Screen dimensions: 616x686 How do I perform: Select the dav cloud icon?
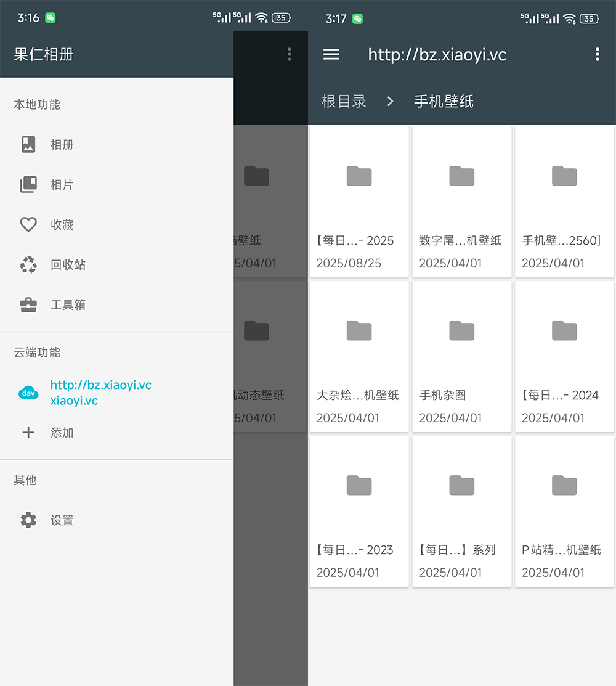[x=28, y=393]
